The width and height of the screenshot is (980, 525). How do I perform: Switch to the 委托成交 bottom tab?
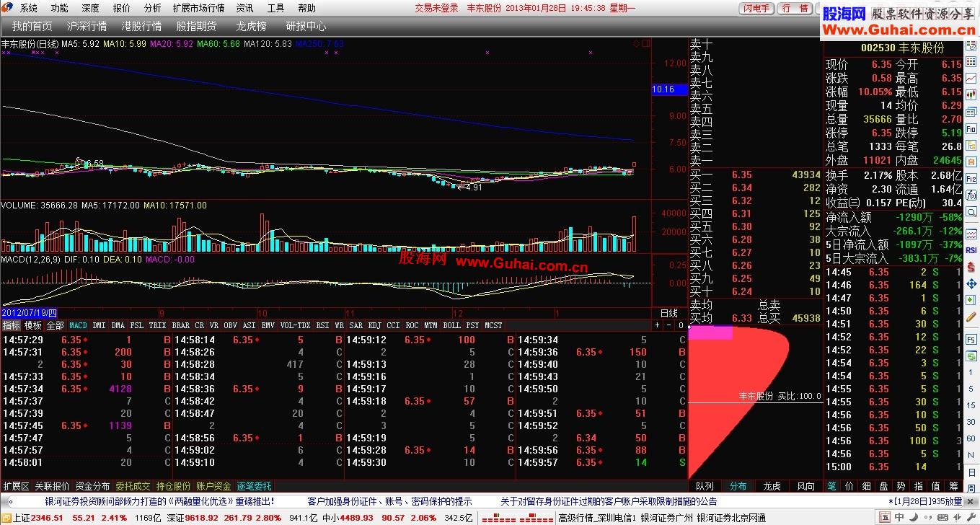[133, 486]
